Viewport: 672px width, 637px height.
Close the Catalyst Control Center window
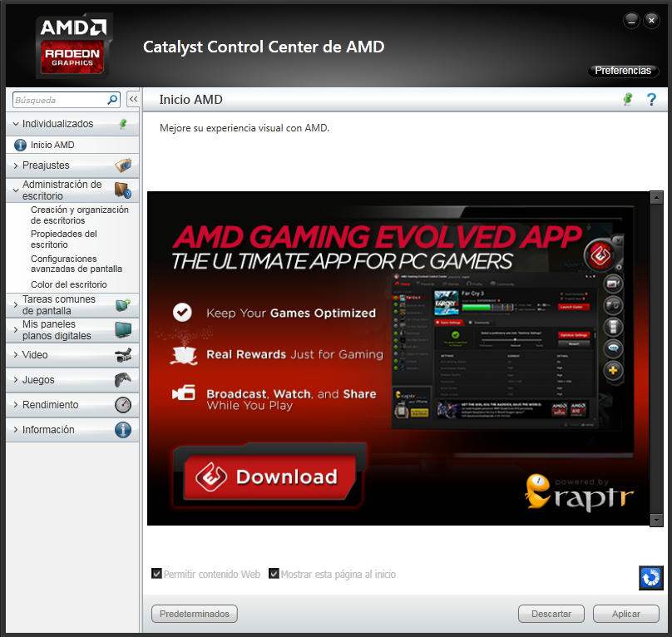point(651,20)
